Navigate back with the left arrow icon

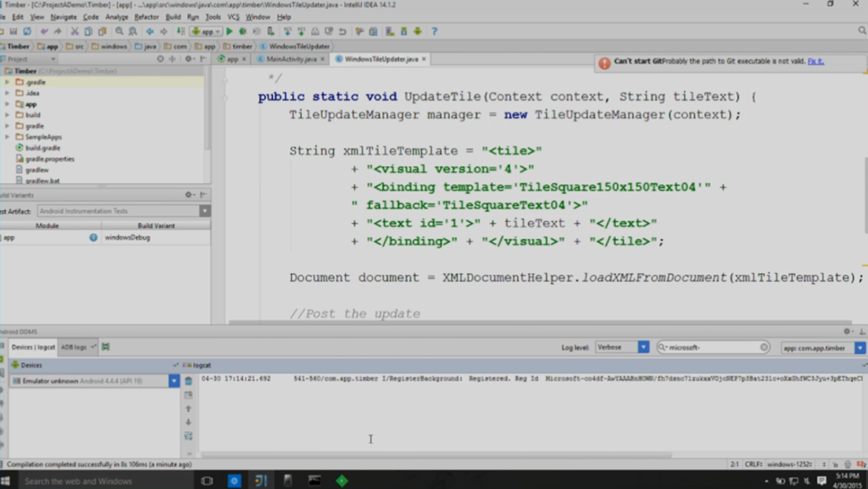pos(150,31)
